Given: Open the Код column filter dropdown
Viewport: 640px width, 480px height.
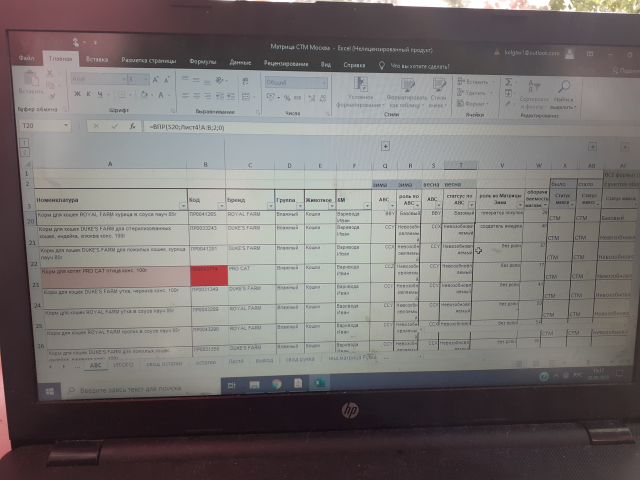Looking at the screenshot, I should pos(221,206).
